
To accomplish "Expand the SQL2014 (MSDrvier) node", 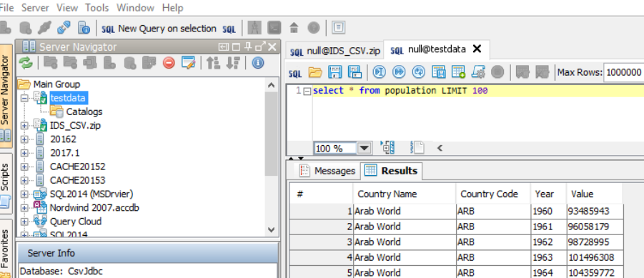I will tap(24, 194).
